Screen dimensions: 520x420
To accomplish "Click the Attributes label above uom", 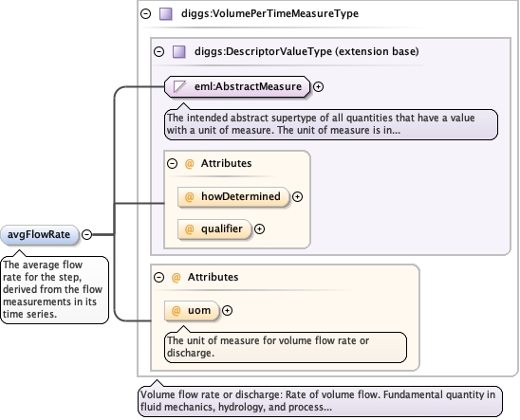I will coord(213,277).
